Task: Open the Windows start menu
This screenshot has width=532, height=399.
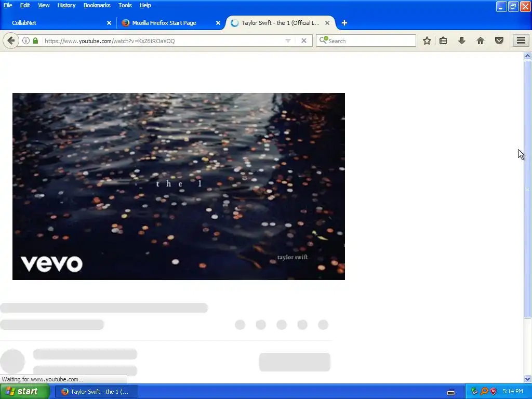Action: [24, 392]
